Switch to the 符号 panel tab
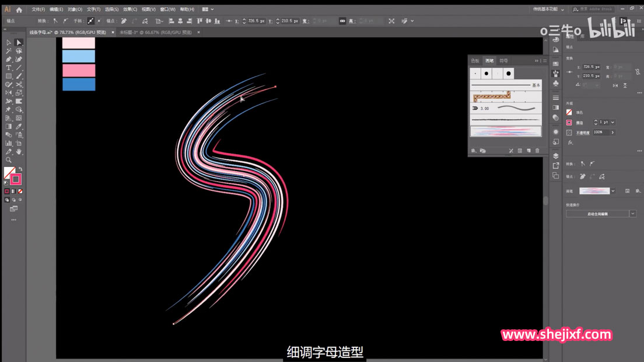The width and height of the screenshot is (644, 362). tap(504, 60)
